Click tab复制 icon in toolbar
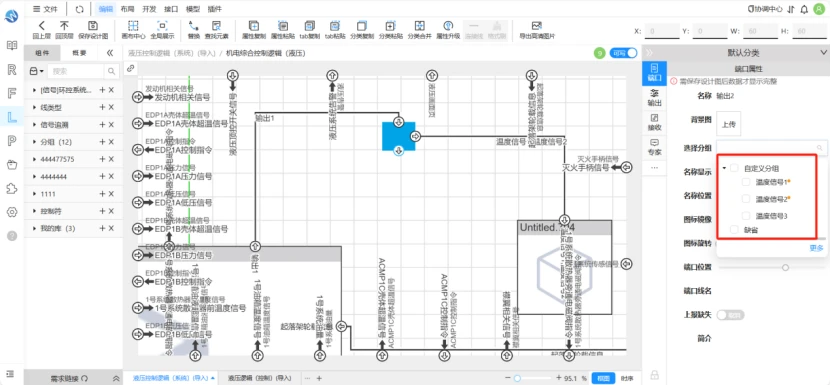Image resolution: width=831 pixels, height=385 pixels. click(310, 25)
